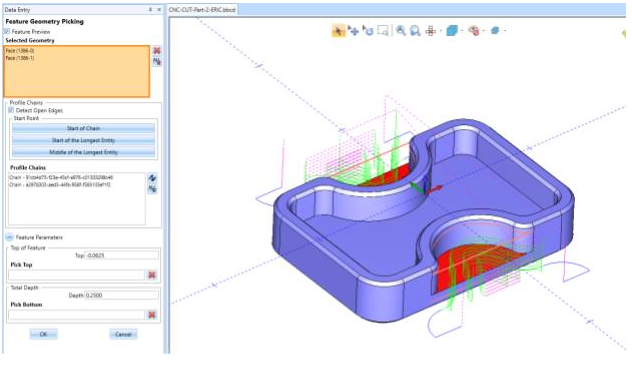The image size is (632, 365).
Task: Clear the Pick Bottom field with red X
Action: (152, 315)
